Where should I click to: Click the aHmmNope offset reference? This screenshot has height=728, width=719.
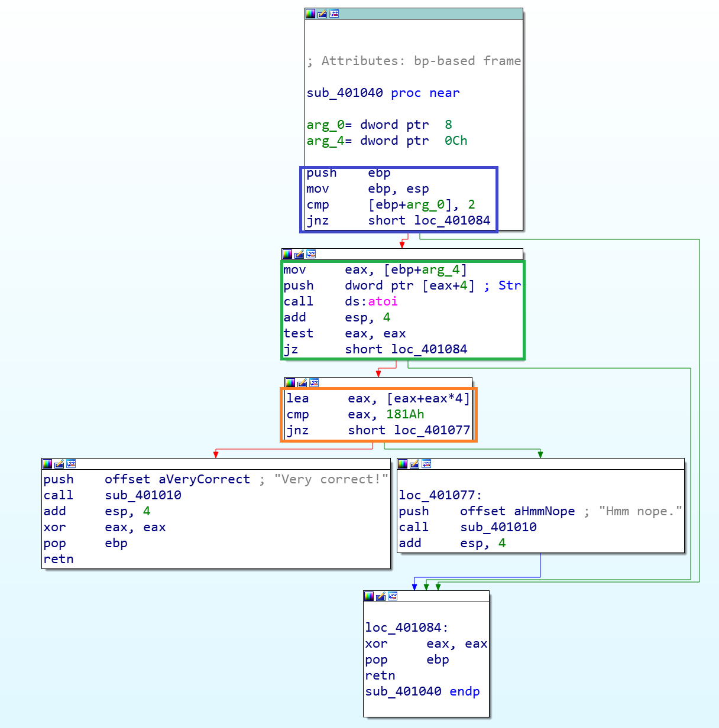[544, 511]
